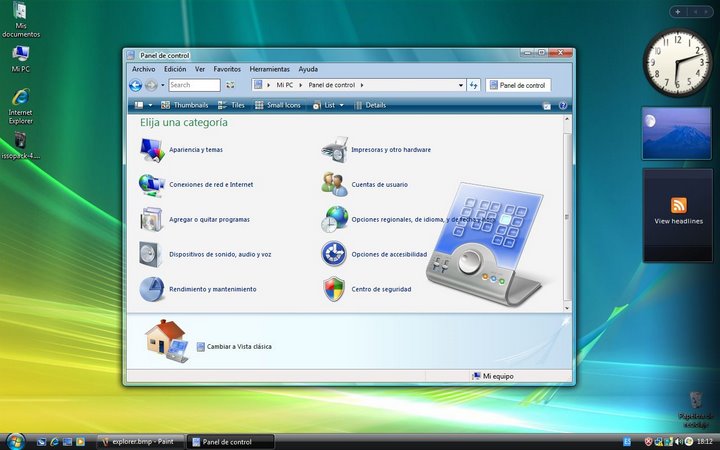Launch Internet Explorer from quick launch
Viewport: 720px width, 450px height.
click(x=54, y=442)
